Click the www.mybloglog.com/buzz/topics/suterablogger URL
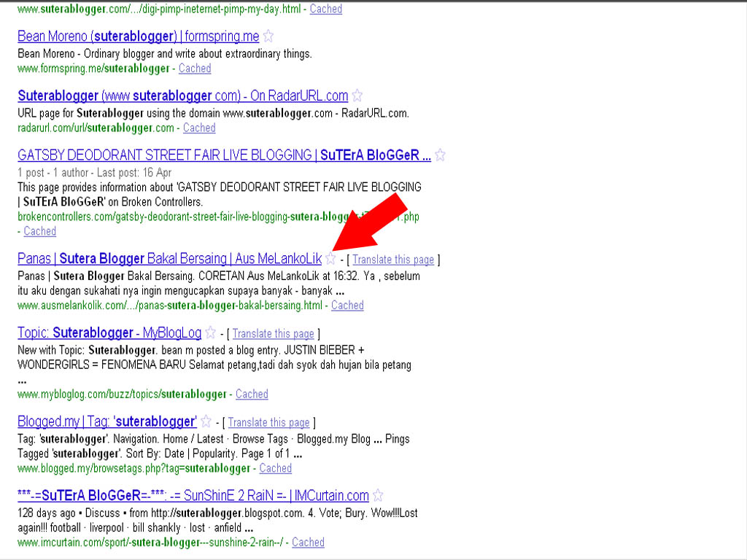This screenshot has width=747, height=560. [122, 394]
